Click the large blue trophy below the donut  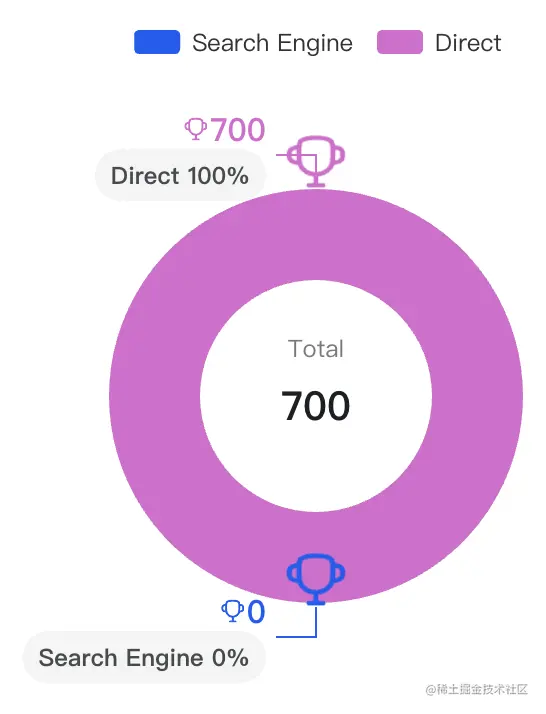[x=316, y=579]
